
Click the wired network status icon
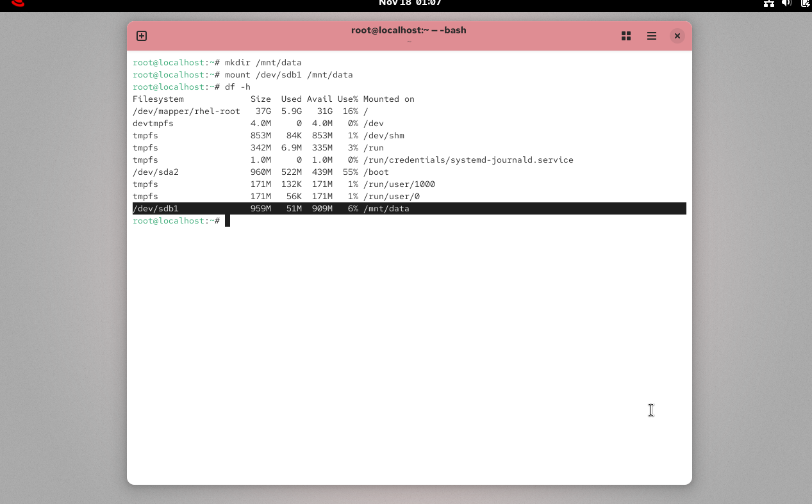tap(768, 3)
